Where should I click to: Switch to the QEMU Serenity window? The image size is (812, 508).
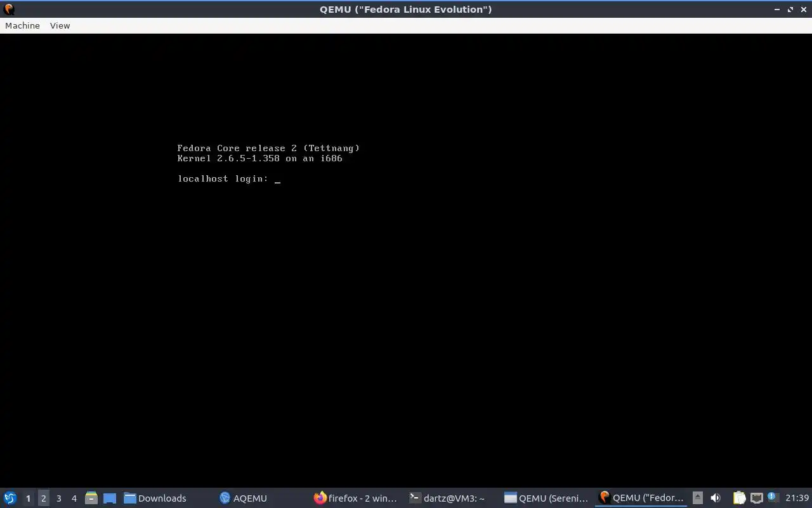click(x=546, y=498)
